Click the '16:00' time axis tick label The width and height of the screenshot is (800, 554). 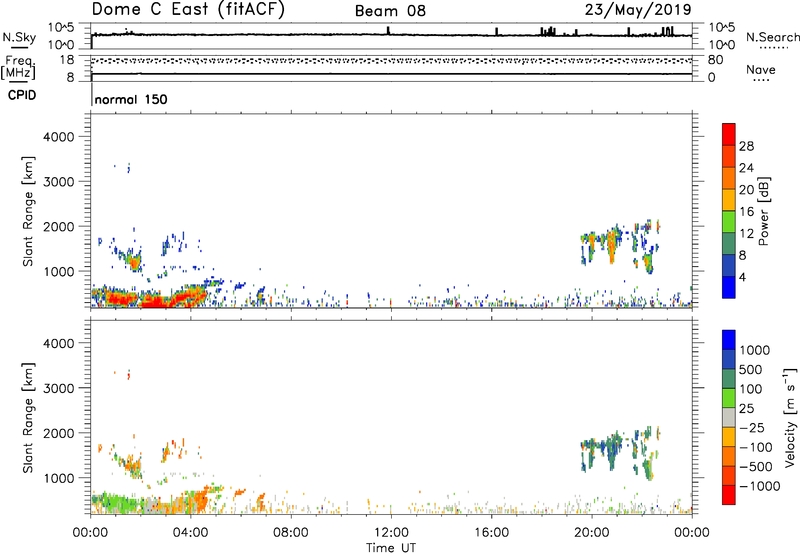click(491, 533)
